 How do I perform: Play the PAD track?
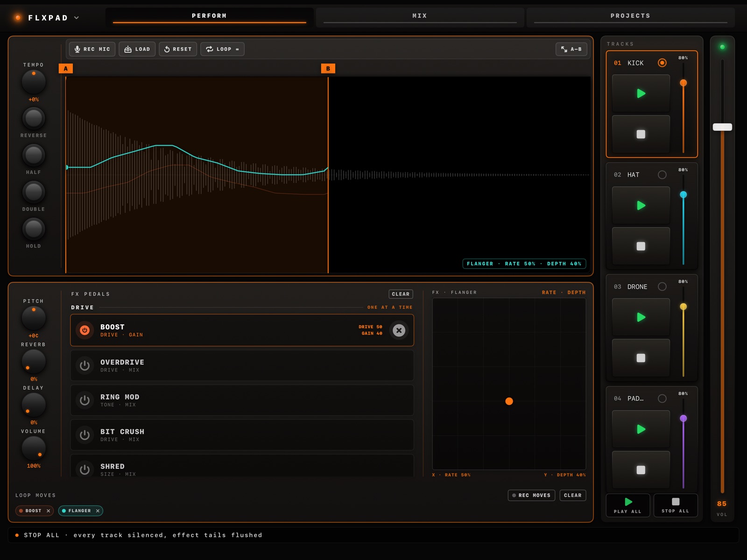click(x=641, y=429)
